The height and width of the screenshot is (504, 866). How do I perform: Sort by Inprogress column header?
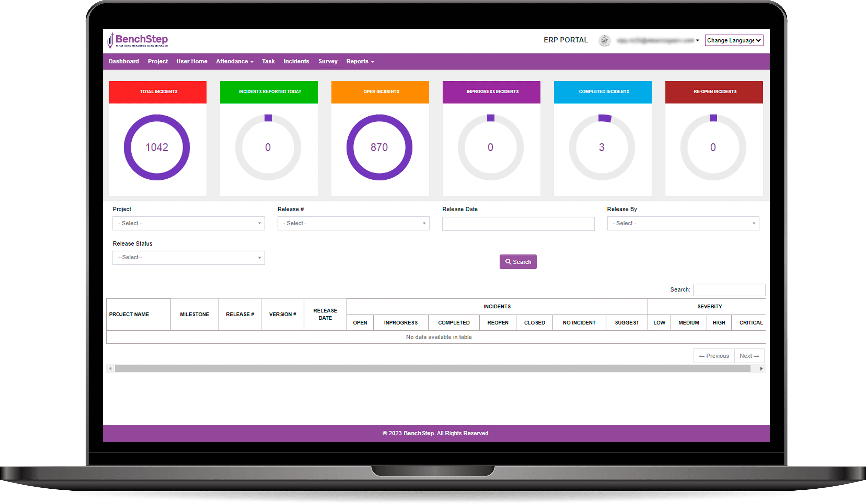[401, 323]
